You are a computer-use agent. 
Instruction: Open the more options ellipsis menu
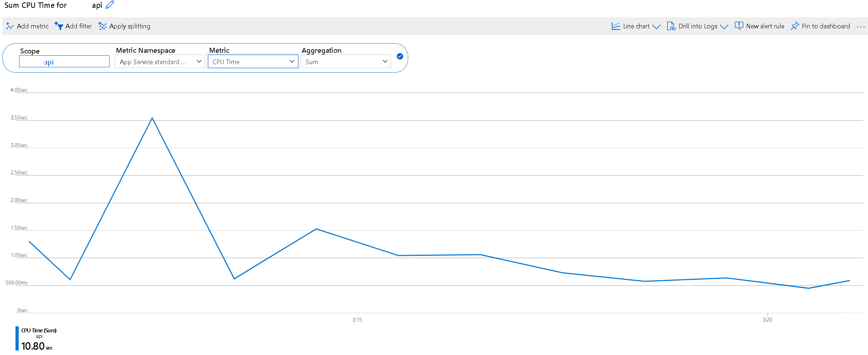(861, 27)
